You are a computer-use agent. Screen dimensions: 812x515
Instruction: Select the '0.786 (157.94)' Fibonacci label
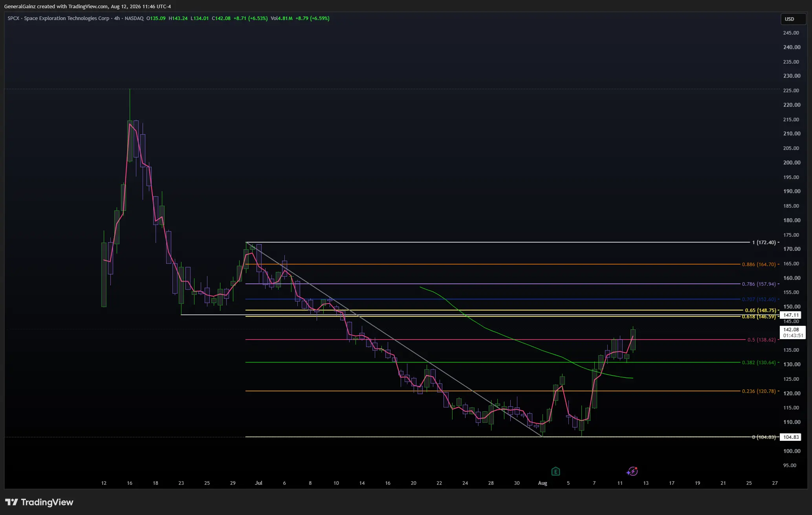[x=759, y=284]
